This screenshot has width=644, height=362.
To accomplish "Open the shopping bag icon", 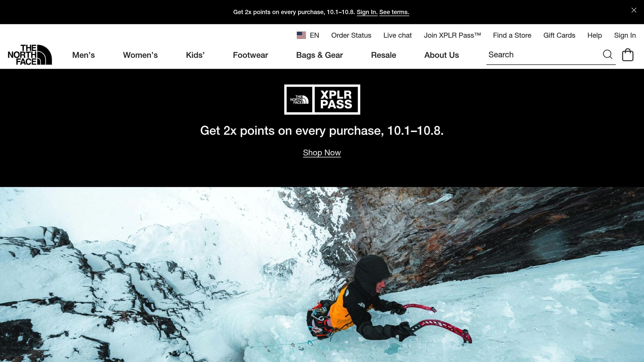I will click(x=628, y=55).
